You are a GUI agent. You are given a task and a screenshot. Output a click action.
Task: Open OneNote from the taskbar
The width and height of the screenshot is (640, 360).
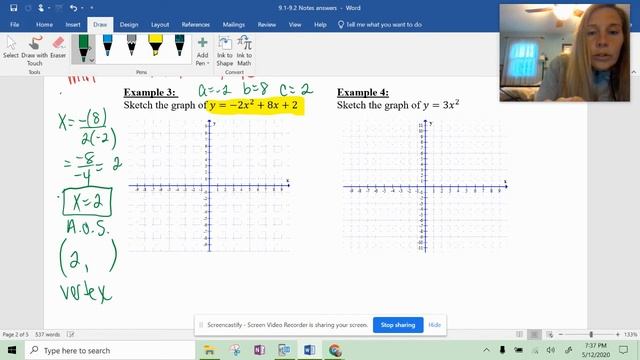(x=259, y=350)
